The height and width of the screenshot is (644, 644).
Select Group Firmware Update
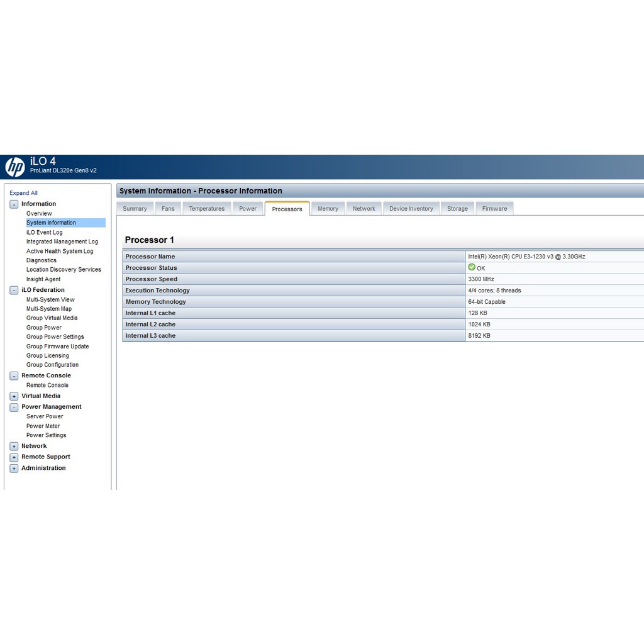57,347
